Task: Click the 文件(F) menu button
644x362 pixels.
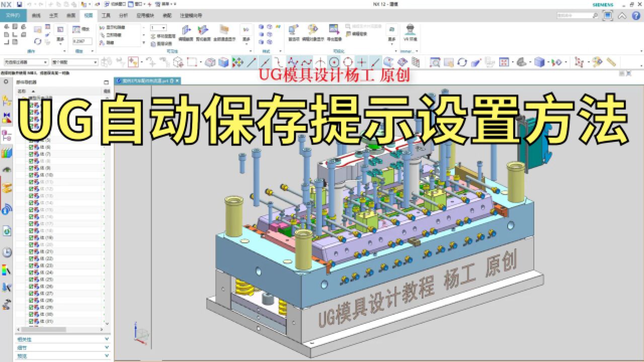Action: click(x=12, y=16)
